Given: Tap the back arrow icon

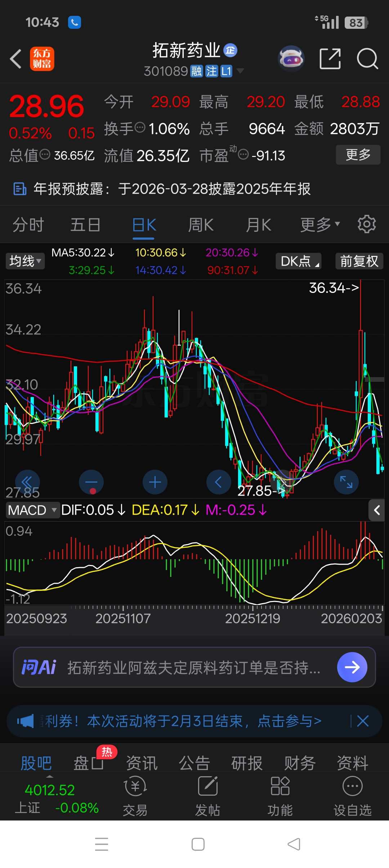Looking at the screenshot, I should click(15, 59).
